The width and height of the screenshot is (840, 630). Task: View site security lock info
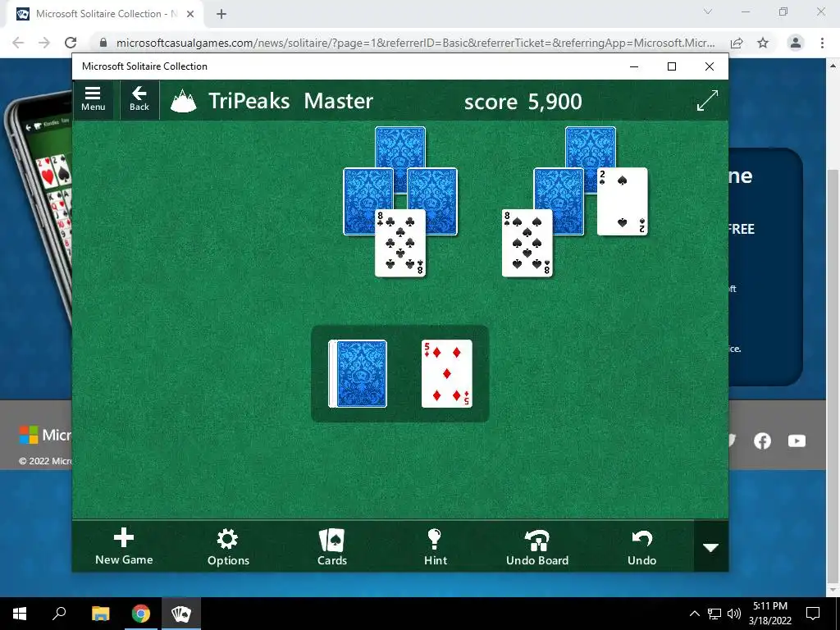point(103,43)
